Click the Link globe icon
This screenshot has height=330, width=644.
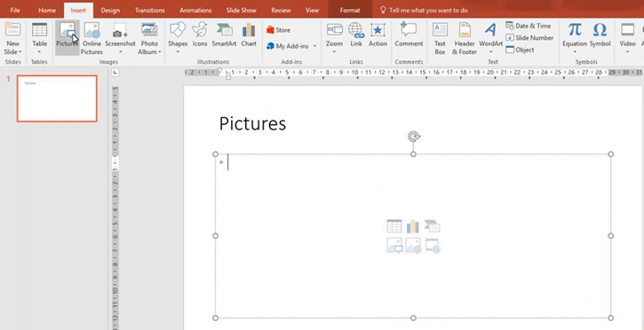coord(356,30)
